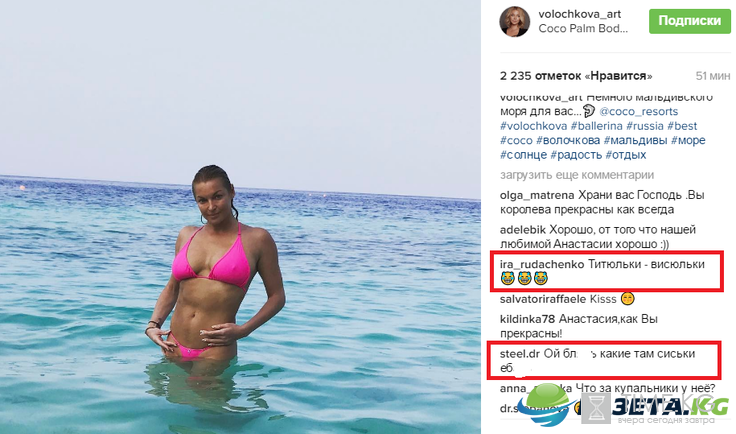Open the #мальдивы hashtag
Screen dimensions: 736x434
click(635, 140)
